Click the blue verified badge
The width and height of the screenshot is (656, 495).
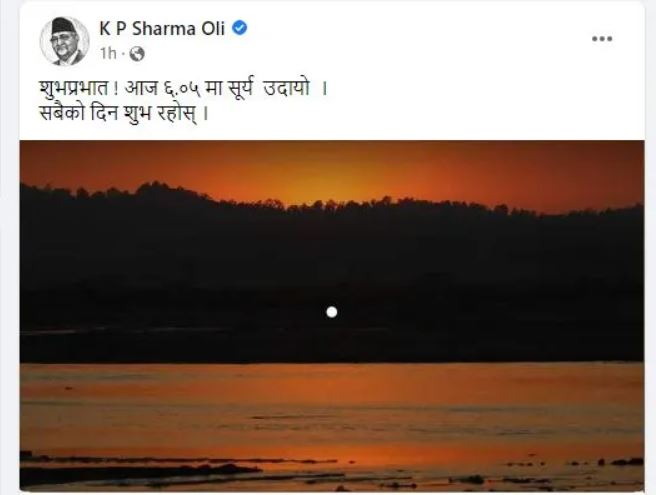[239, 28]
